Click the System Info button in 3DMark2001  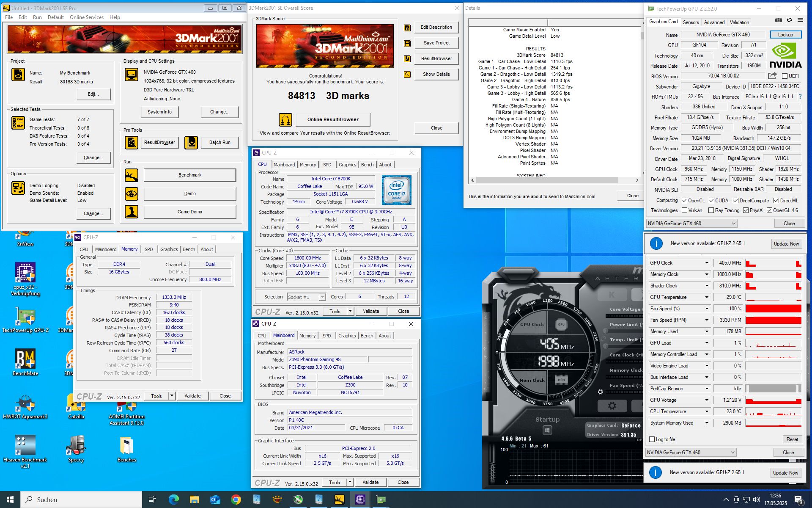coord(159,112)
